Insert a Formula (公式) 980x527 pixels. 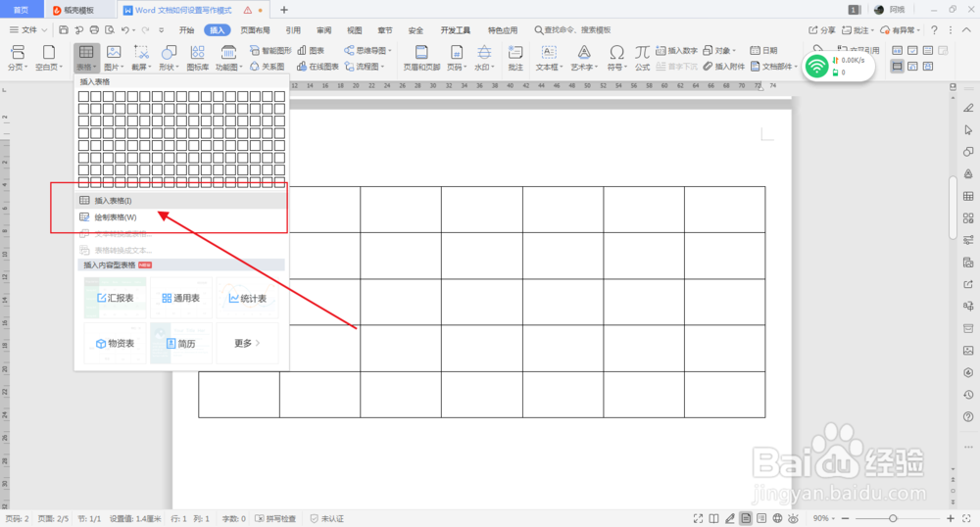(643, 58)
